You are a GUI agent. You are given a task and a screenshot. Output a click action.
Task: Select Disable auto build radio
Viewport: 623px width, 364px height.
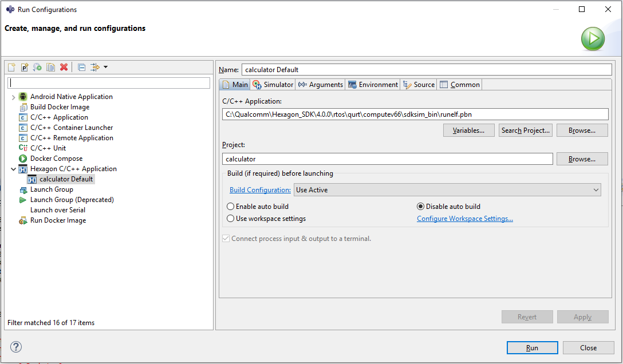[420, 207]
